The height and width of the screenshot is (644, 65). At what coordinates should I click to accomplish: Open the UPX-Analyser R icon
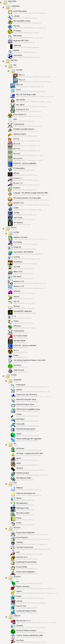pos(10,224)
